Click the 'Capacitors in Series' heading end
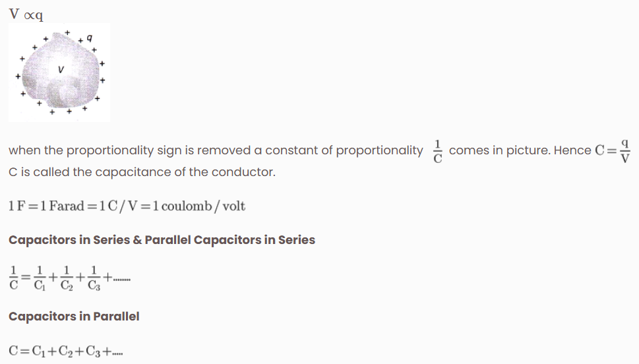The height and width of the screenshot is (364, 639). [255, 239]
